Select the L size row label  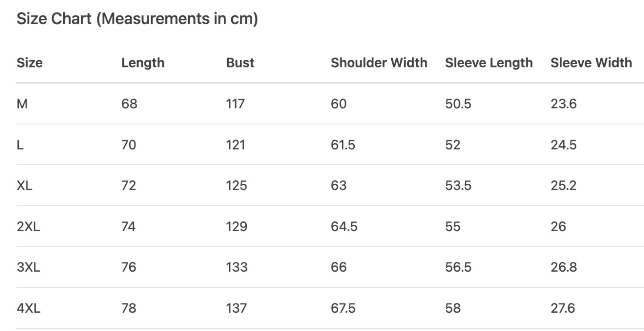click(20, 145)
